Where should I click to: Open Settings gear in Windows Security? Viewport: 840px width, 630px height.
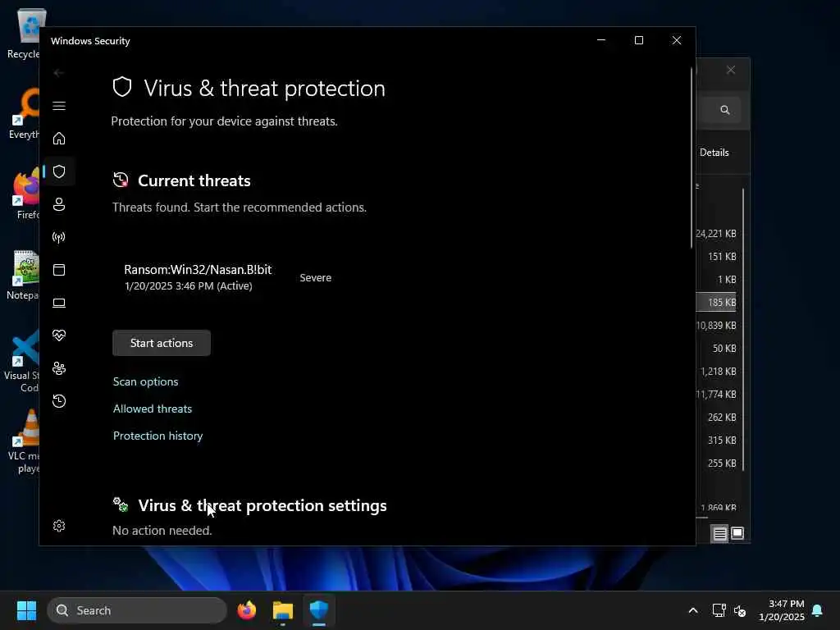59,526
